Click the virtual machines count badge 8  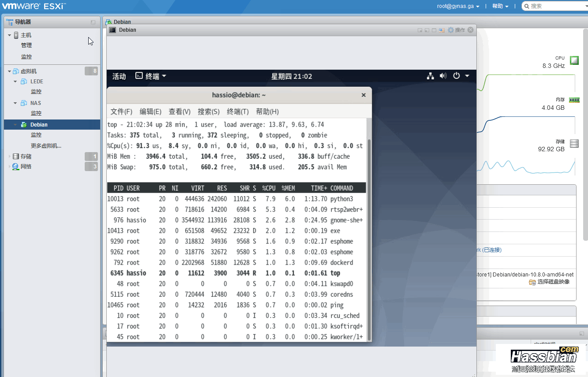(91, 71)
